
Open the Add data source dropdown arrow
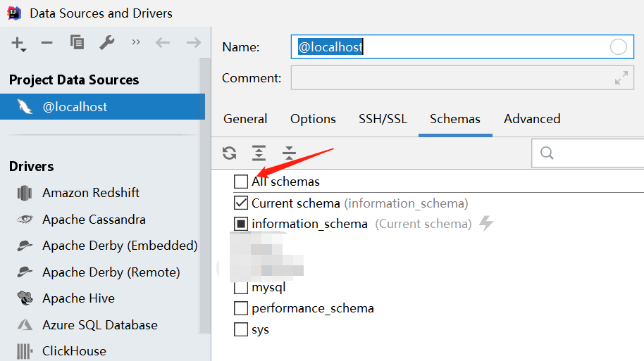pos(23,50)
